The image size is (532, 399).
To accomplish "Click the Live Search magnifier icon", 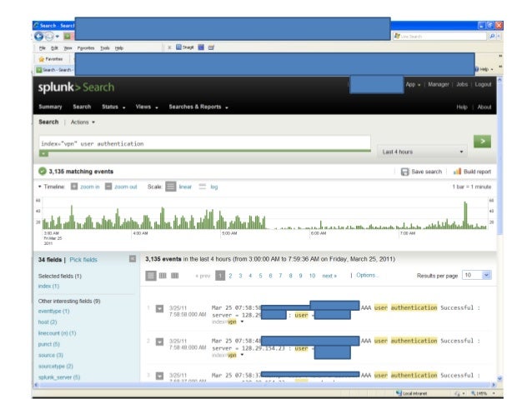I will [492, 36].
